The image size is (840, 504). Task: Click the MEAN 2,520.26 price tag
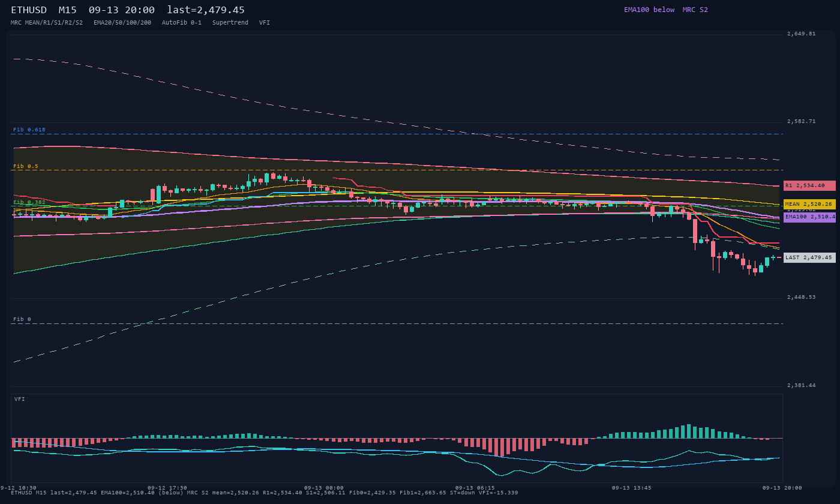[x=809, y=204]
